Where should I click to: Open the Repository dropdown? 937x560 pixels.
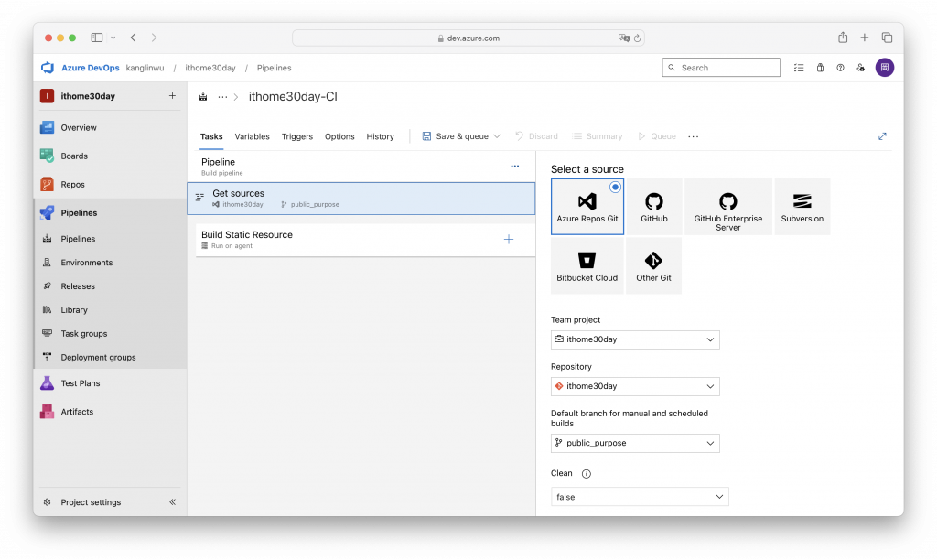[635, 386]
